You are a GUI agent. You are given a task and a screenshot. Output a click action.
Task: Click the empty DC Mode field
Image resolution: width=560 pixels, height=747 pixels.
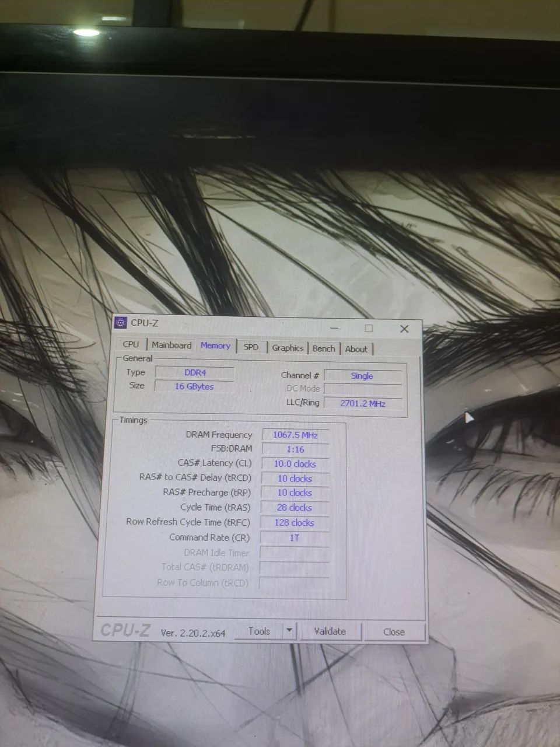(362, 389)
